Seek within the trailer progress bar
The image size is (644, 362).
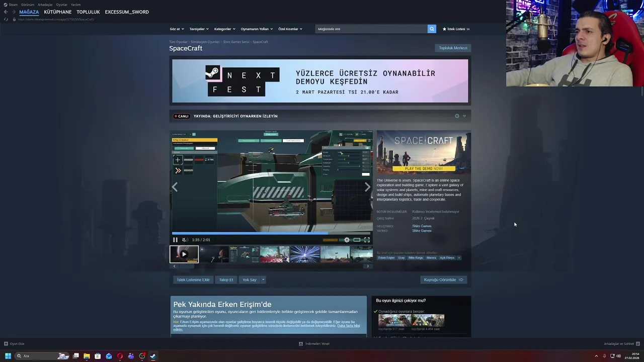coord(271,233)
